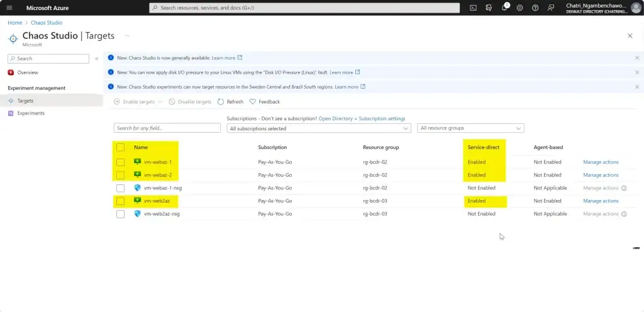Open Directories and subscriptions filter icon

point(489,8)
